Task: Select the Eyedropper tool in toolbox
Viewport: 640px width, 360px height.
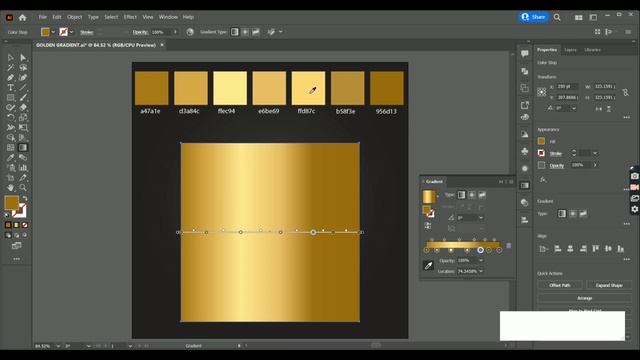Action: (11, 158)
